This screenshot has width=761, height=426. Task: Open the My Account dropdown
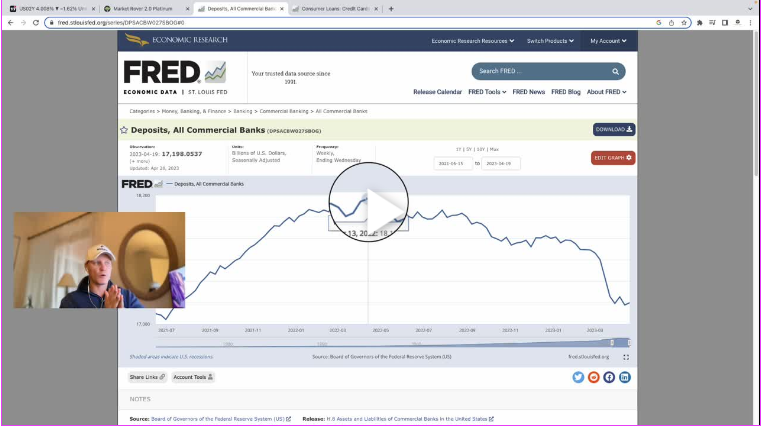coord(608,41)
